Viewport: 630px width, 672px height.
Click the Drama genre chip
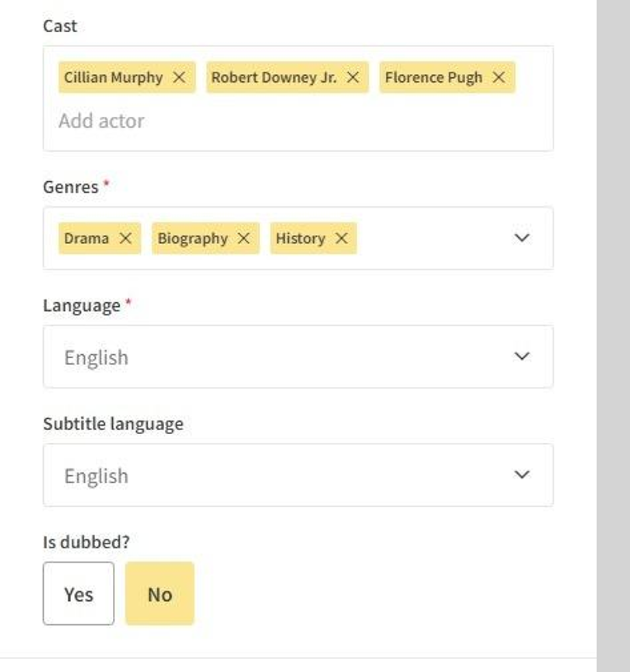coord(86,238)
